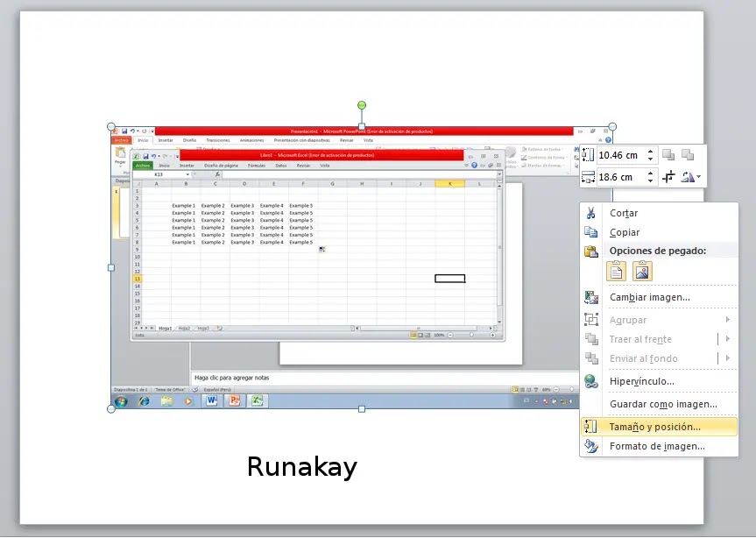Viewport: 756px width, 538px height.
Task: Click Windows Start orb in pictured taskbar
Action: pos(121,401)
